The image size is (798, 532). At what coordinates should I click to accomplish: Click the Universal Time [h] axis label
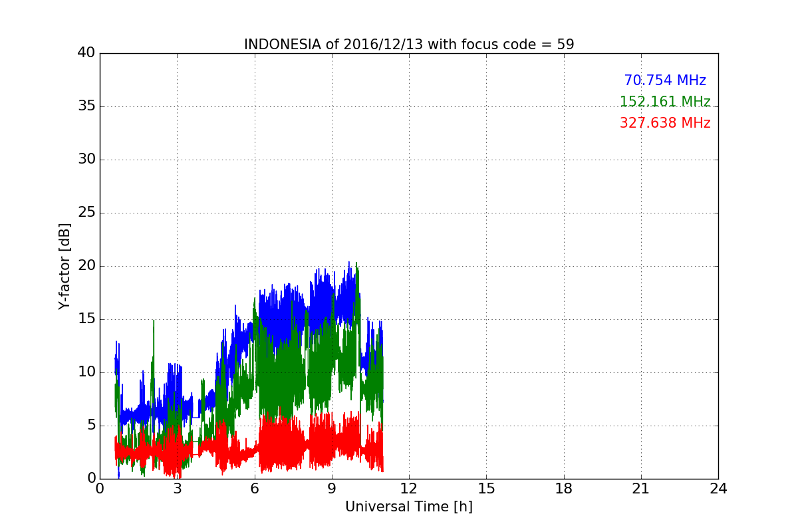coord(409,507)
